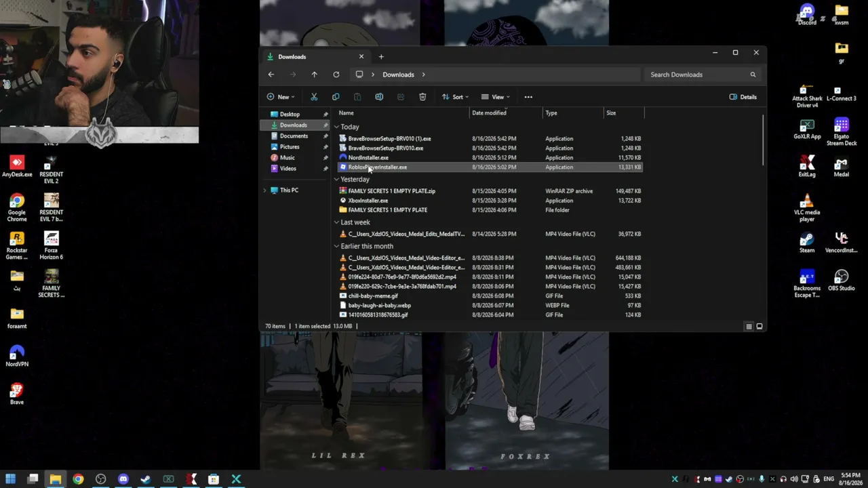Open the VLC media player desktop shortcut

(807, 207)
